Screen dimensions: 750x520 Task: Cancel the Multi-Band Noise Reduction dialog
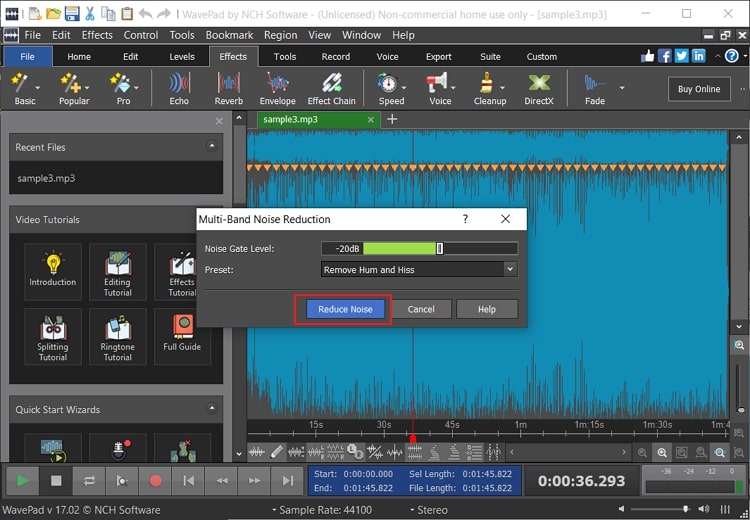(421, 309)
